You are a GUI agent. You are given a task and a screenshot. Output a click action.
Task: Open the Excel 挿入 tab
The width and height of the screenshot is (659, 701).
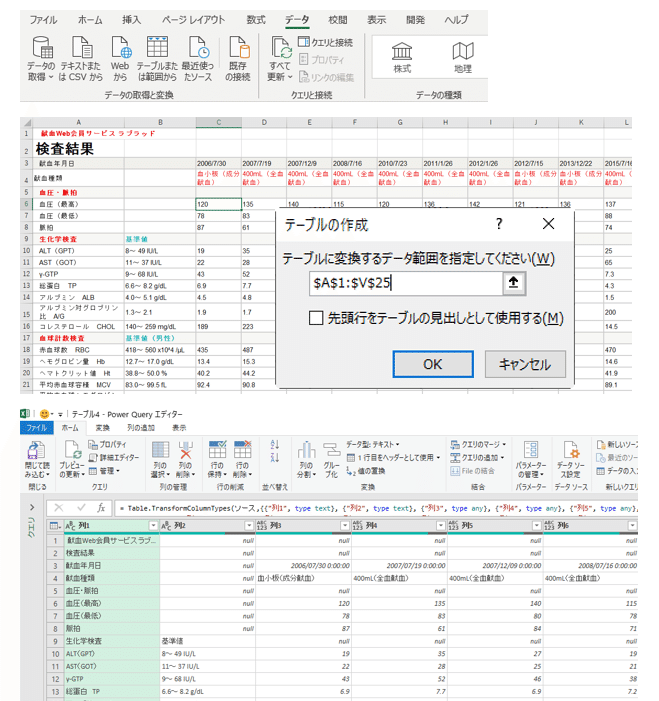131,20
